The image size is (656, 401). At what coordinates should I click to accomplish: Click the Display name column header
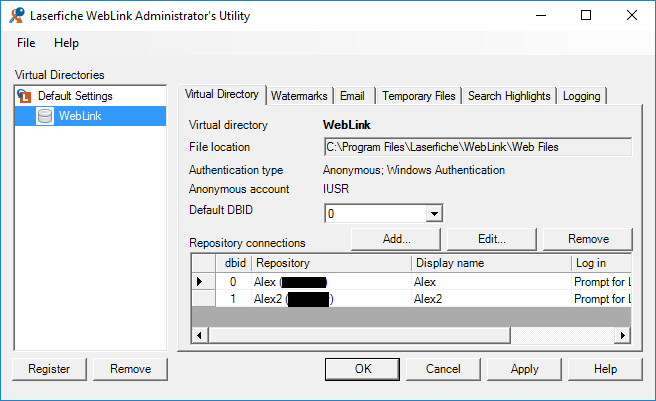click(491, 263)
